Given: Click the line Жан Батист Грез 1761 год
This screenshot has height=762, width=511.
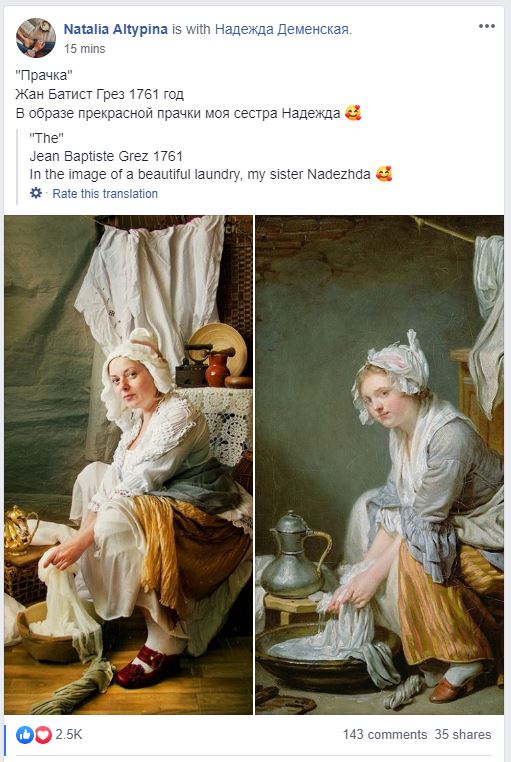Looking at the screenshot, I should click(x=99, y=94).
